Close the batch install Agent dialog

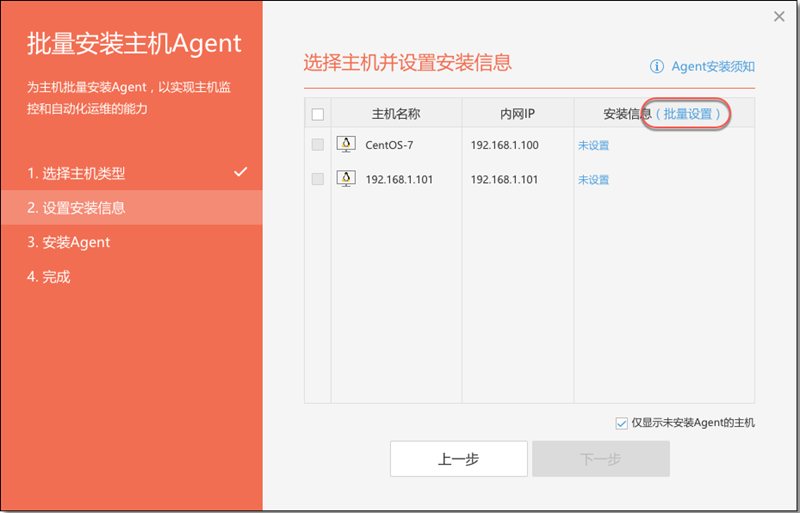coord(779,16)
